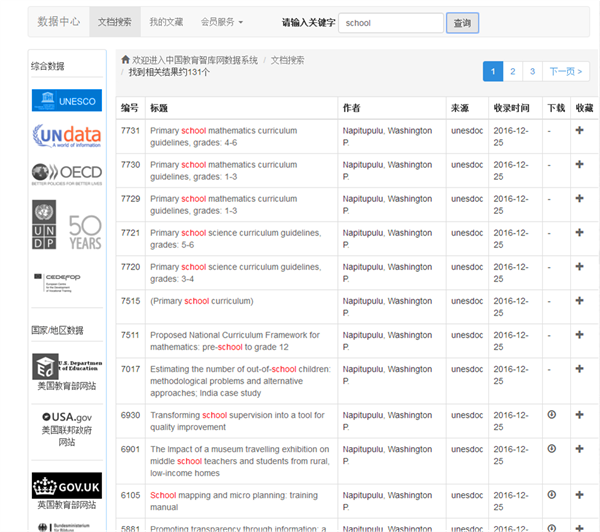Viewport: 600px width, 532px height.
Task: Click the GOV.UK crown logo
Action: pyautogui.click(x=66, y=485)
